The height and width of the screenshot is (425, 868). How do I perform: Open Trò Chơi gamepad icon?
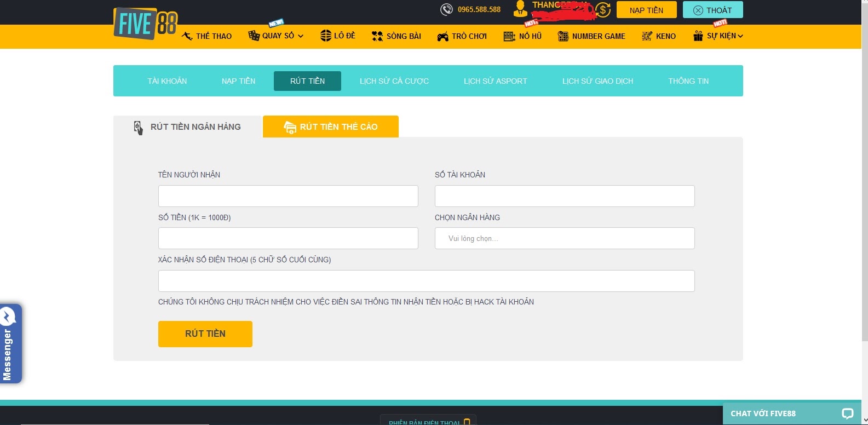442,36
